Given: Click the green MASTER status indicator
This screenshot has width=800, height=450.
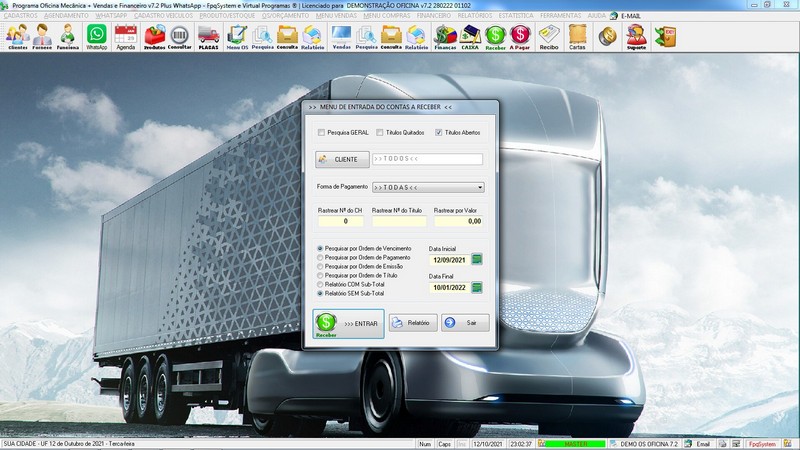Looking at the screenshot, I should (x=576, y=444).
